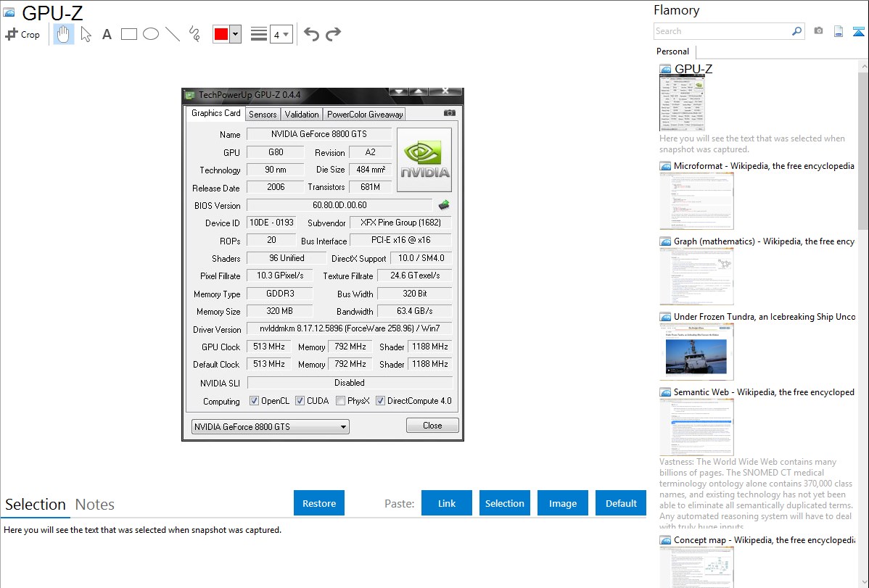Toggle the CUDA checkbox

[x=300, y=401]
